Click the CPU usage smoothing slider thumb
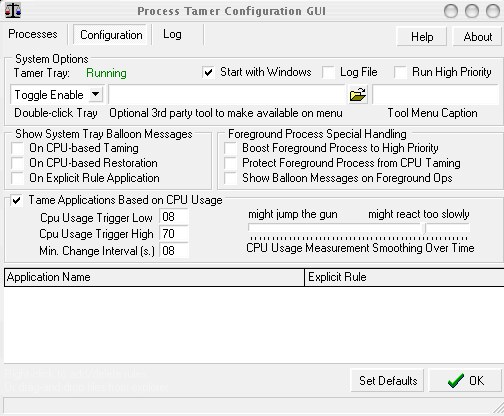 click(425, 228)
